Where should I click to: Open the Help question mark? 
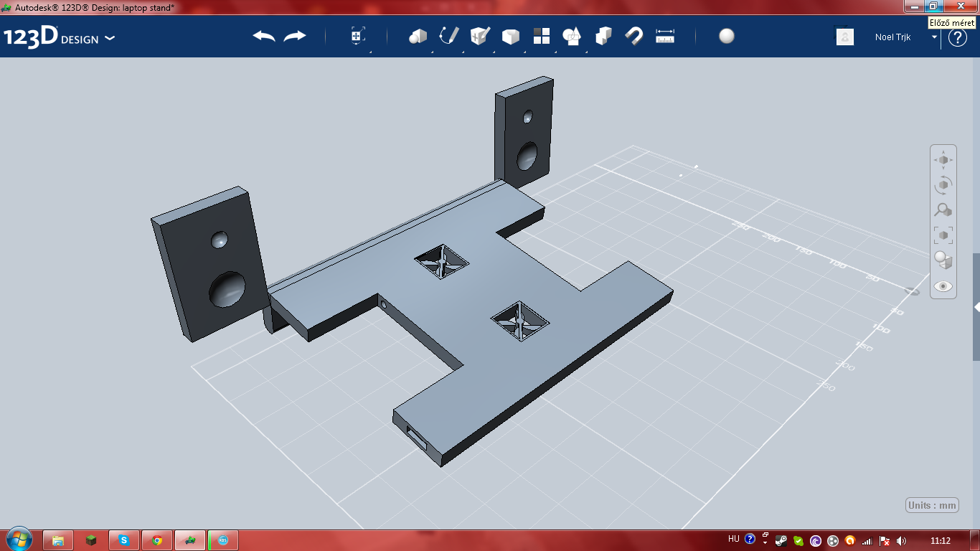(x=958, y=37)
